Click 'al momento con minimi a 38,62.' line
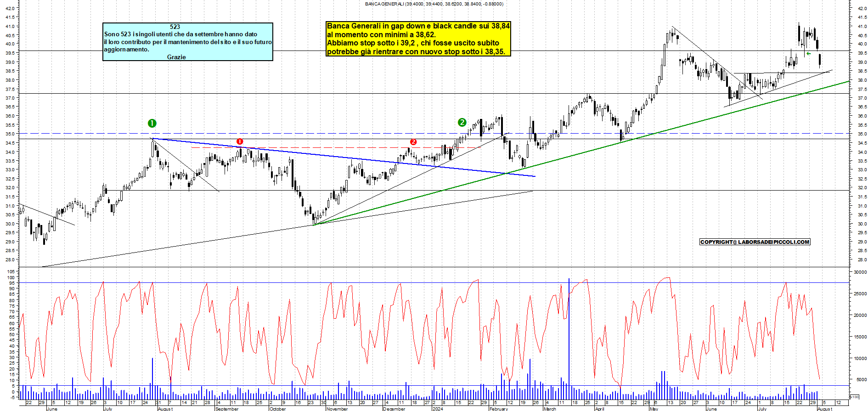This screenshot has height=411, width=868. click(381, 34)
